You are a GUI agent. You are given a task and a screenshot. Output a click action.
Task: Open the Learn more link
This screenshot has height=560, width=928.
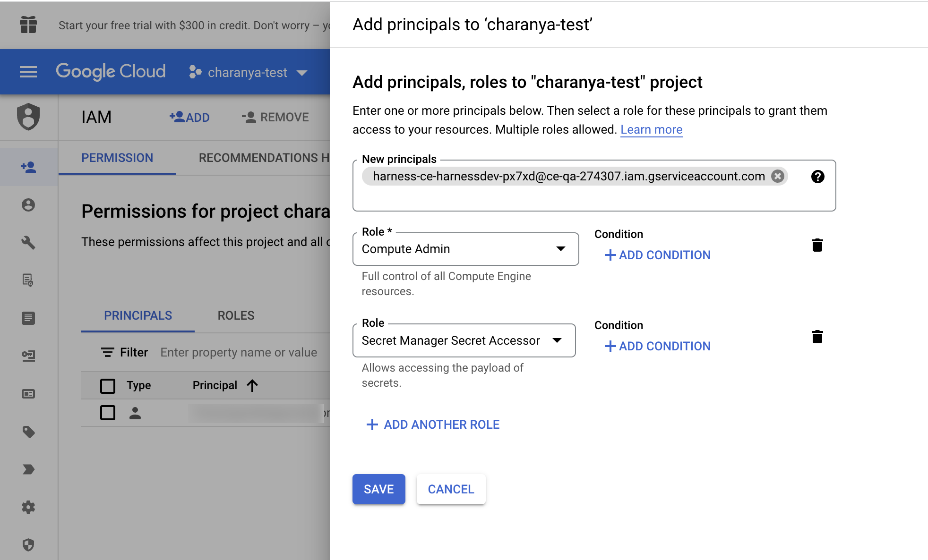651,129
